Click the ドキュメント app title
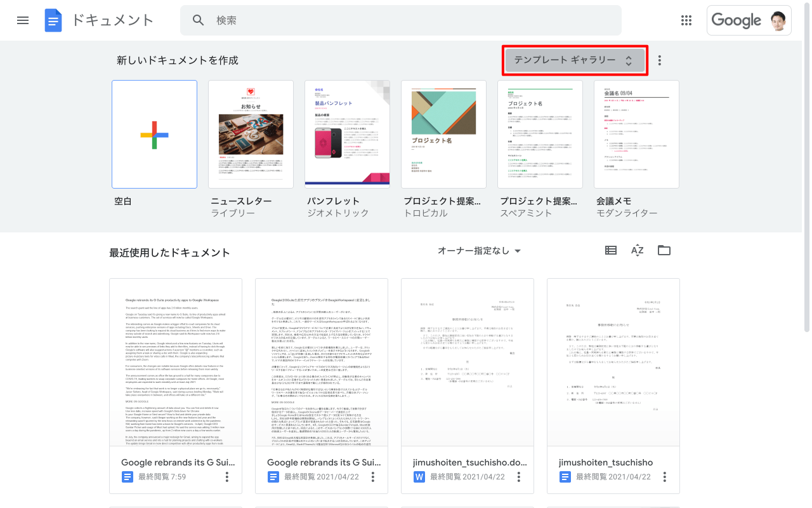 [x=113, y=20]
